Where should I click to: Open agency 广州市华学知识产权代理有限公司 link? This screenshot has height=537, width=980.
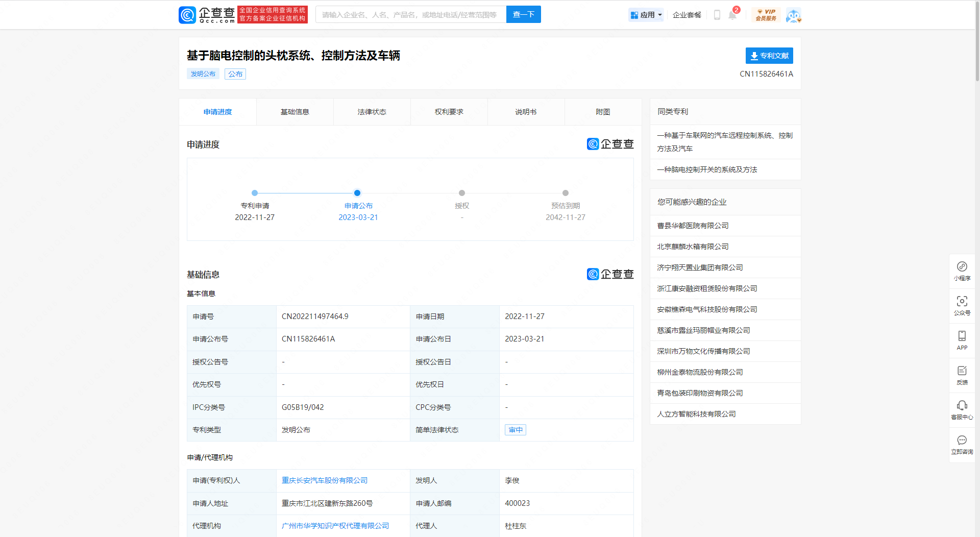[x=335, y=526]
